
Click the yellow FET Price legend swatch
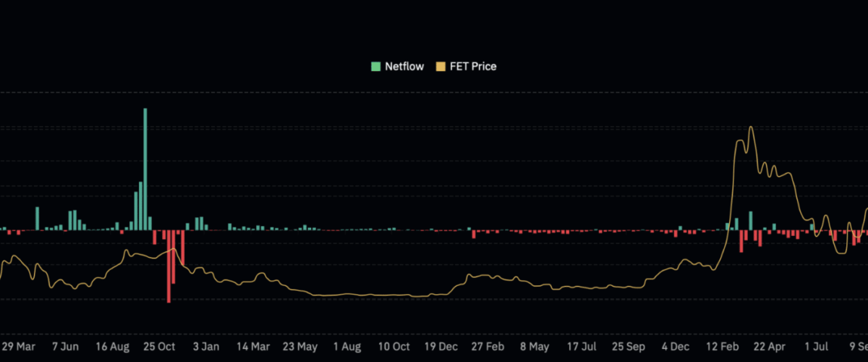coord(440,67)
